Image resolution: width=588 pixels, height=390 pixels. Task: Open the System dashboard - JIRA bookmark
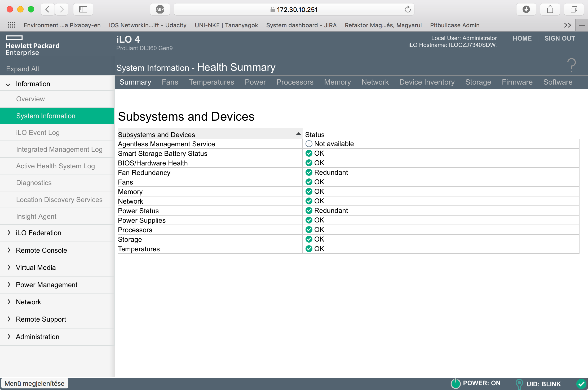[x=301, y=25]
